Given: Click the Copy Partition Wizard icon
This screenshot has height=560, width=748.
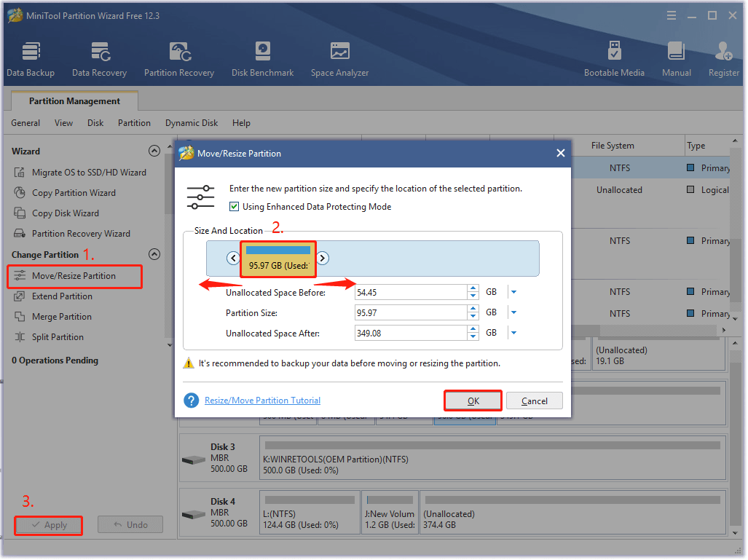Looking at the screenshot, I should tap(19, 193).
